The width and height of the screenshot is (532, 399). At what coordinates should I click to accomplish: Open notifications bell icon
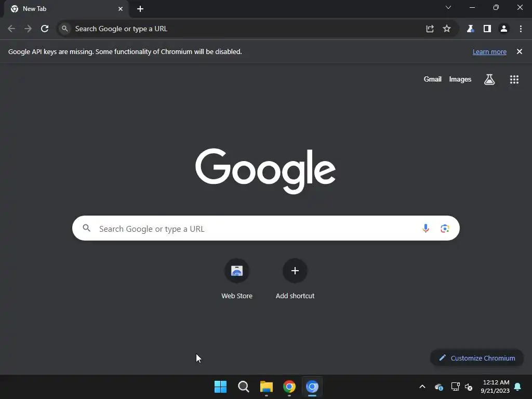[518, 387]
